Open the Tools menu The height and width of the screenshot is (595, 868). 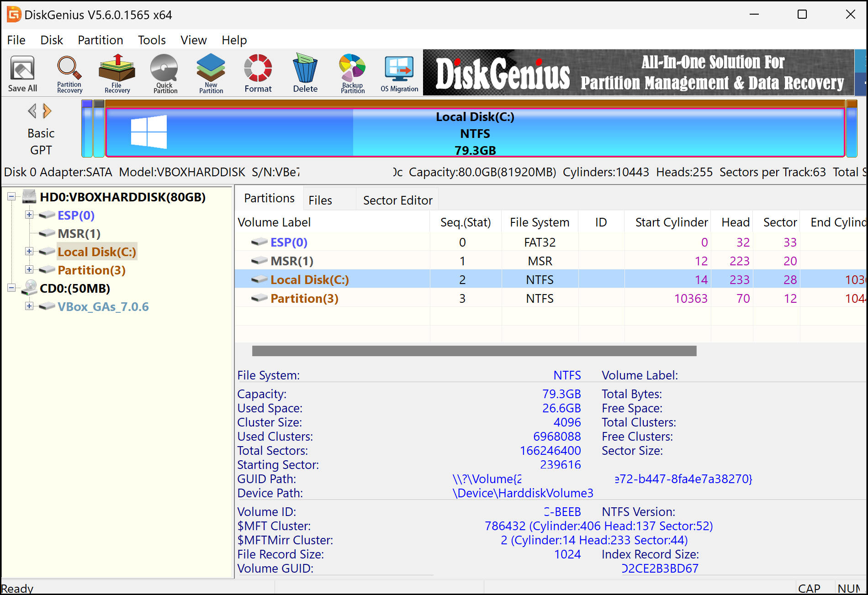152,40
